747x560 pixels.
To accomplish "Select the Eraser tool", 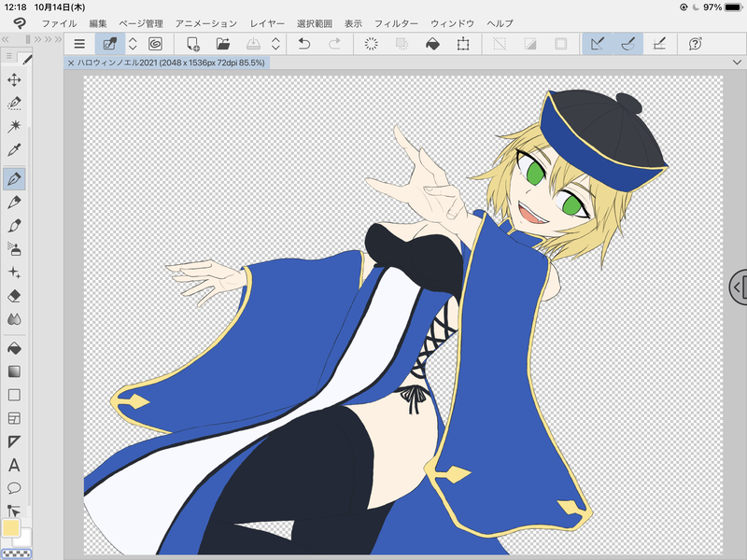I will (14, 296).
